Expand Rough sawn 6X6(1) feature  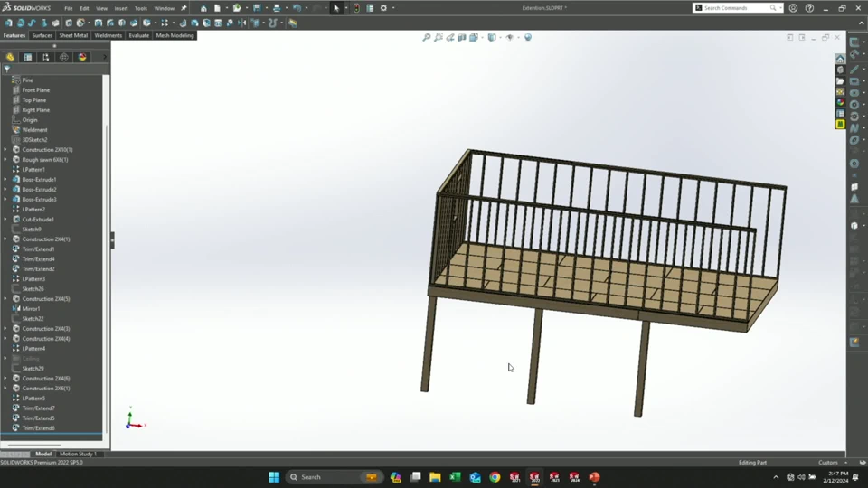(5, 160)
